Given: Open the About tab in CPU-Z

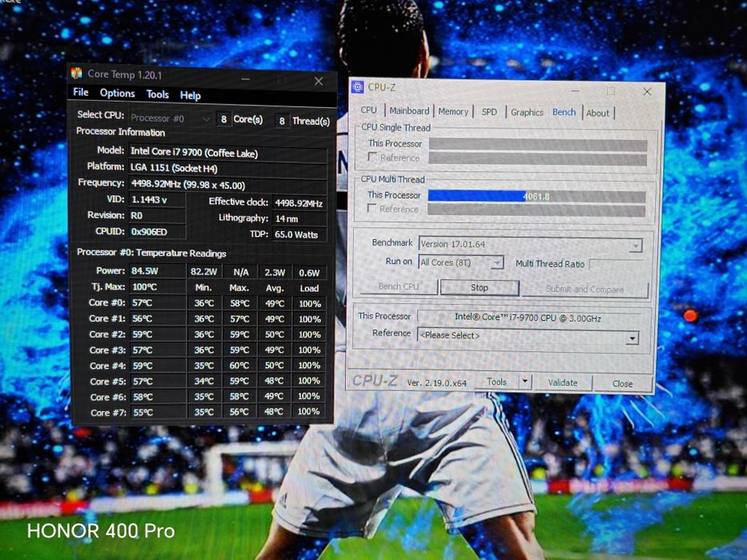Looking at the screenshot, I should pos(597,114).
